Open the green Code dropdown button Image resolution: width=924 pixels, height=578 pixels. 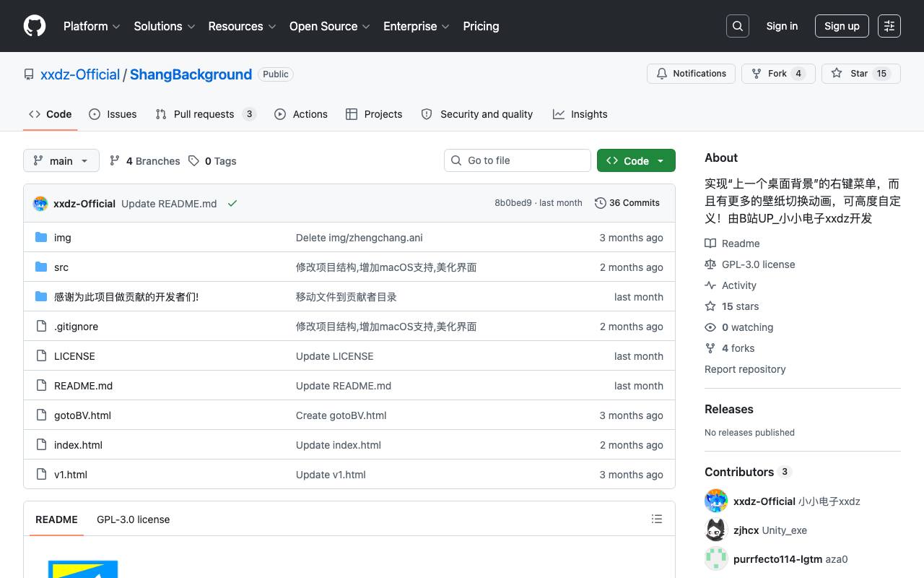click(636, 160)
